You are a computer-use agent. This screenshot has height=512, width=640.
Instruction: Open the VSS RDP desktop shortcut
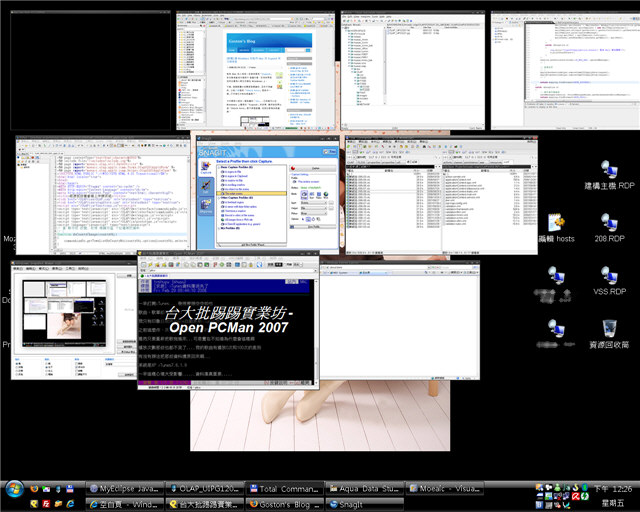pos(609,281)
